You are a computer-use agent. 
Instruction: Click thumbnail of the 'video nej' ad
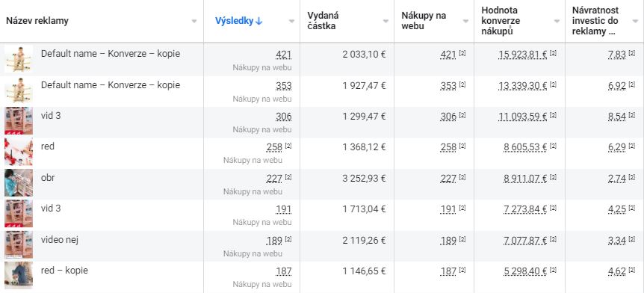[19, 244]
